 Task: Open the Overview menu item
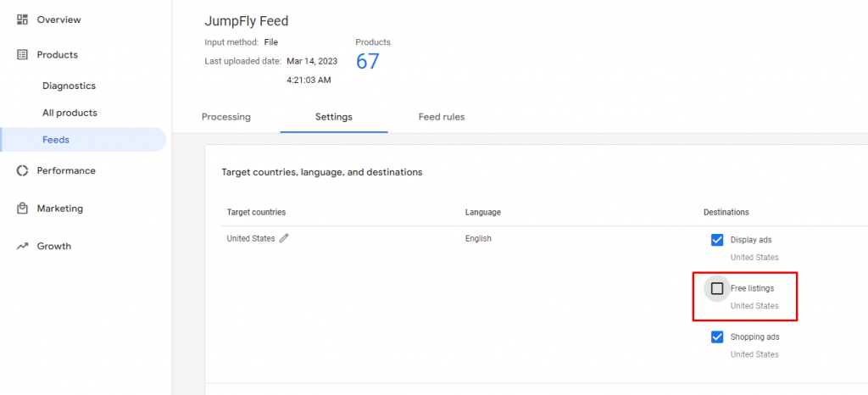[58, 19]
